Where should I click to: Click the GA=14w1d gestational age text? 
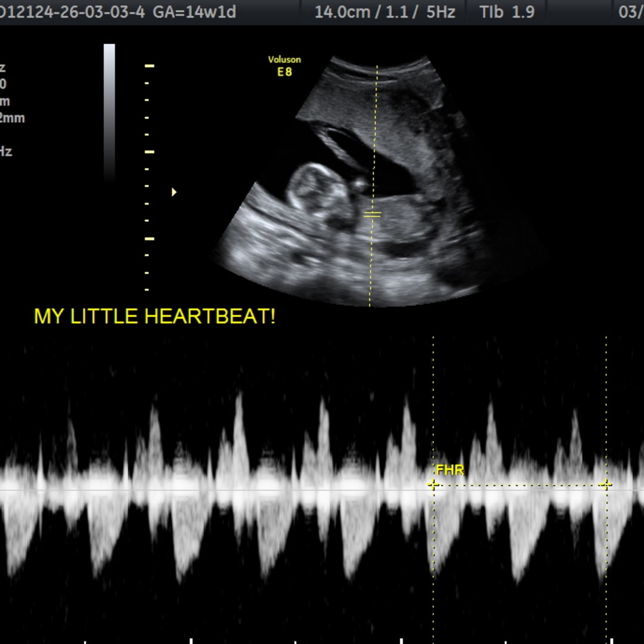pos(194,12)
